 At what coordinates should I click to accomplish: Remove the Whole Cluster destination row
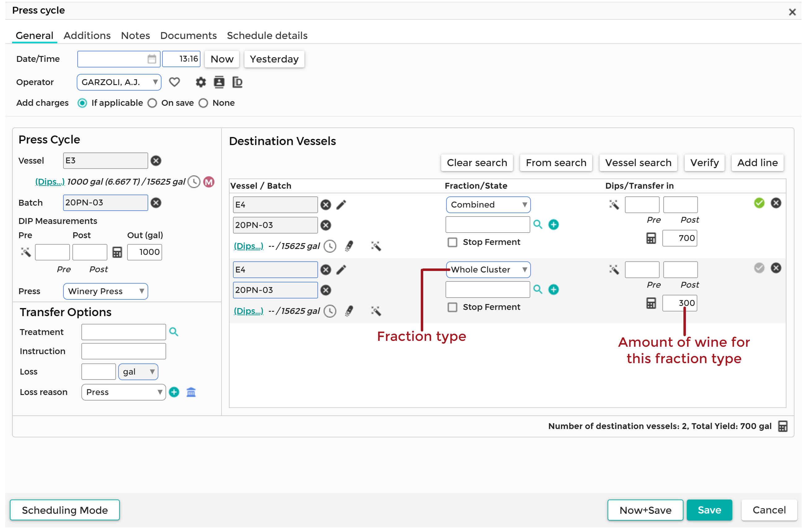[x=776, y=268]
